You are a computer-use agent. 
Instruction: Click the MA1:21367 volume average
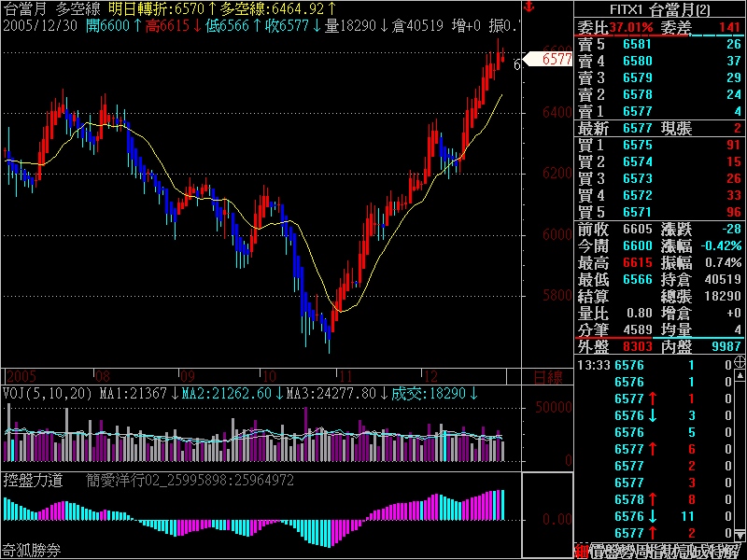click(x=137, y=393)
